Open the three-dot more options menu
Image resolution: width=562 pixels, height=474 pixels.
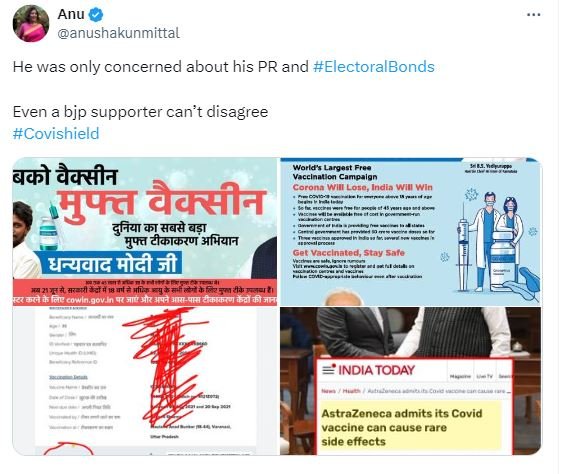tap(534, 15)
